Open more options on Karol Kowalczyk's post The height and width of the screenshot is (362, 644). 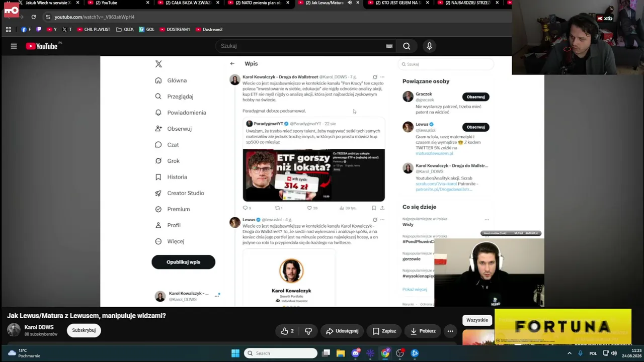click(x=382, y=77)
